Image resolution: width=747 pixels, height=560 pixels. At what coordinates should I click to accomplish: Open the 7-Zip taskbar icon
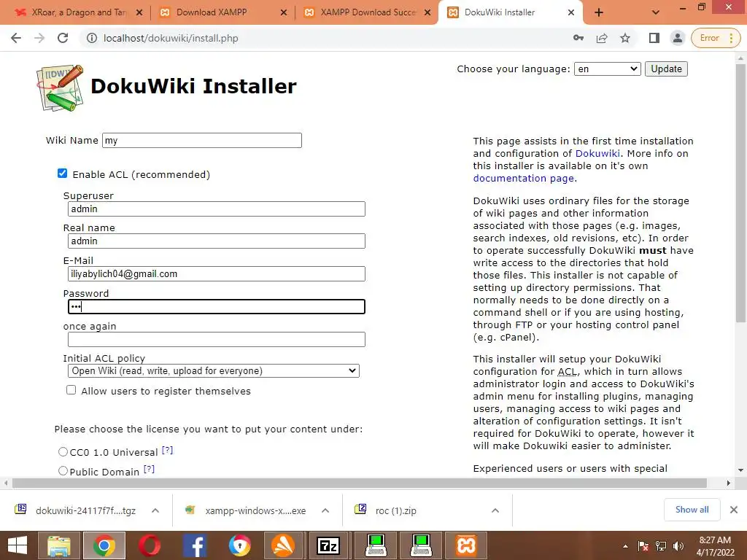pos(328,545)
